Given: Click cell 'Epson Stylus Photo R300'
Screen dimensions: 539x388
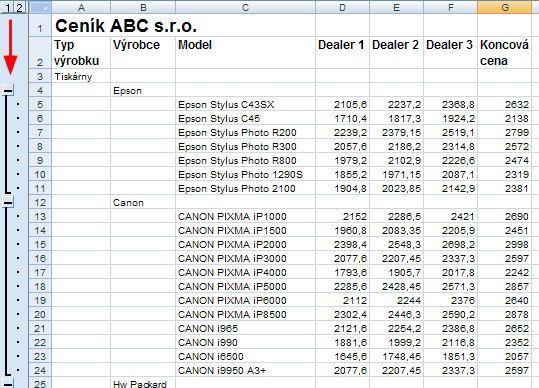Looking at the screenshot, I should click(245, 146).
